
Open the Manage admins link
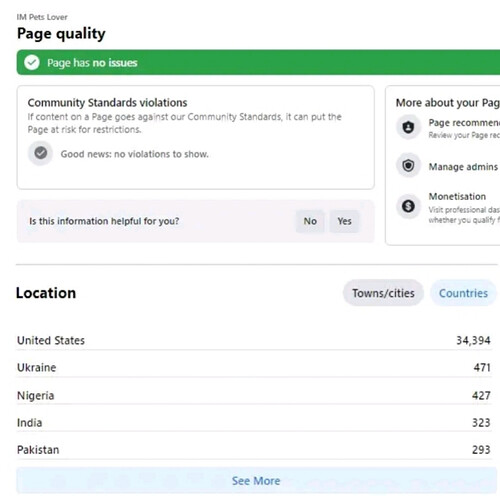[x=463, y=166]
